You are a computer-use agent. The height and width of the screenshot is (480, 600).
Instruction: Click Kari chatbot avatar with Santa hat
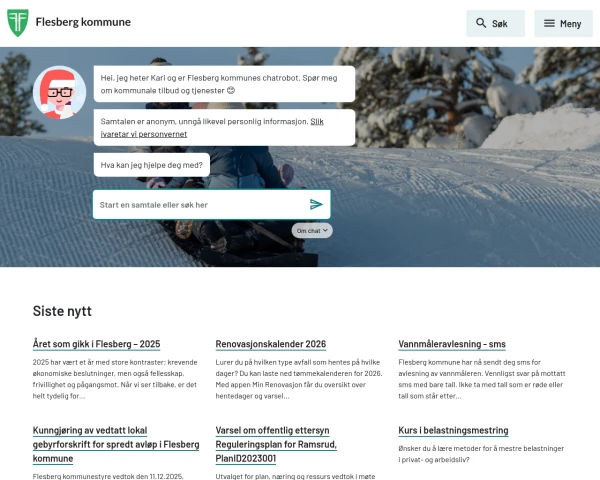(59, 92)
